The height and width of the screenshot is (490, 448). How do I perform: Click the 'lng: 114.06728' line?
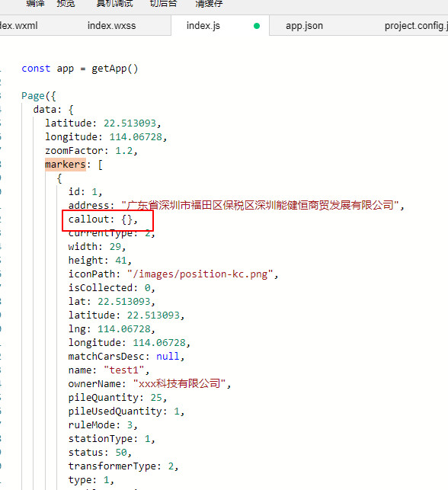click(x=111, y=328)
